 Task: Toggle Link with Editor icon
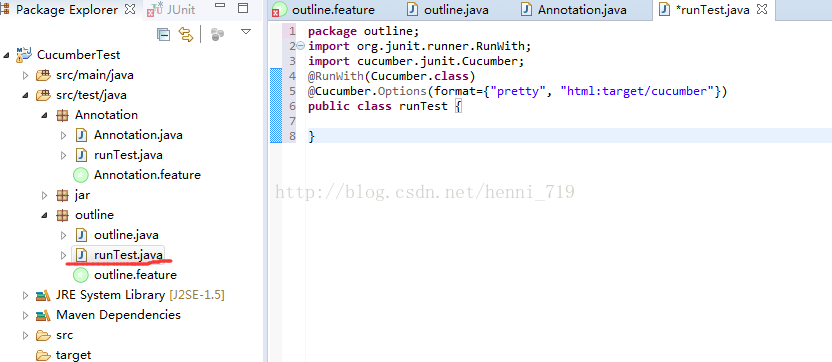186,35
